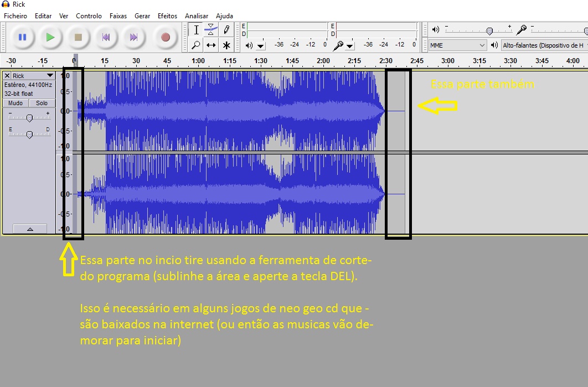Open the Efeitos menu
The width and height of the screenshot is (588, 387).
(167, 16)
